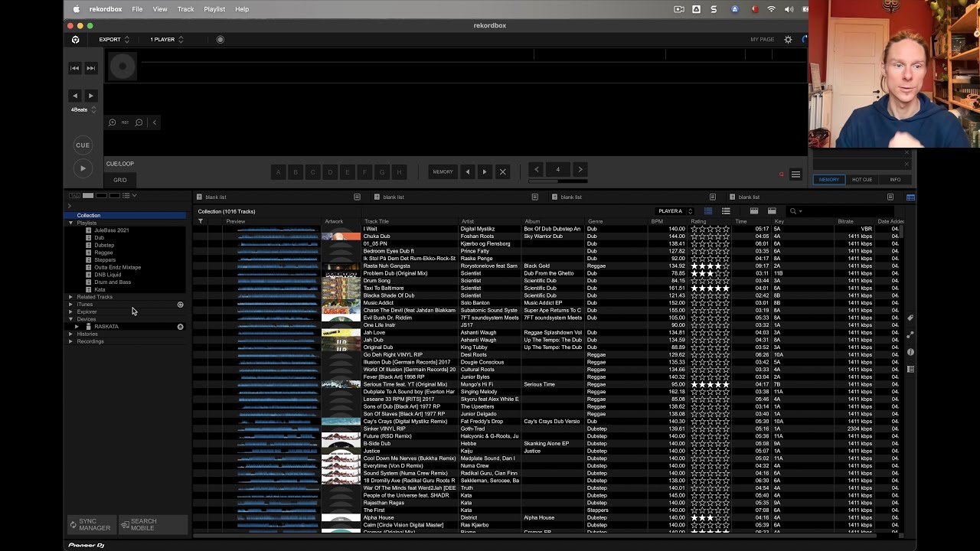Increase loop beat value with right chevron
The image size is (980, 551).
click(x=580, y=169)
